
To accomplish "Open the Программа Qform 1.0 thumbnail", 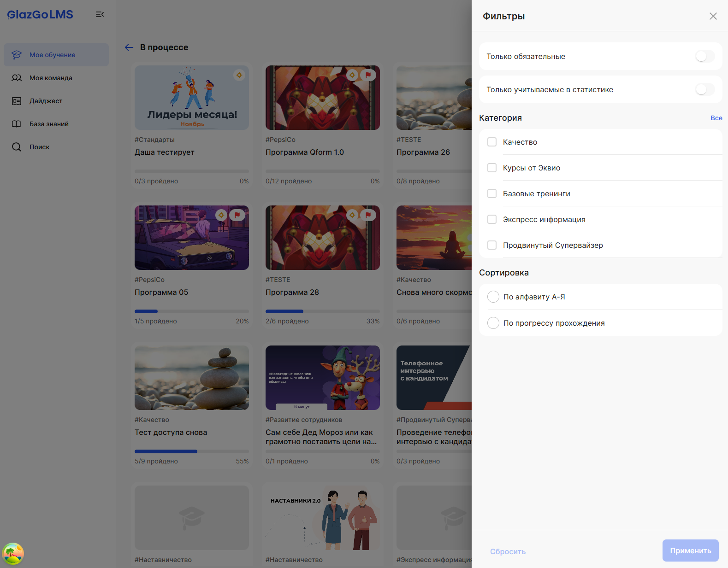I will pyautogui.click(x=323, y=98).
